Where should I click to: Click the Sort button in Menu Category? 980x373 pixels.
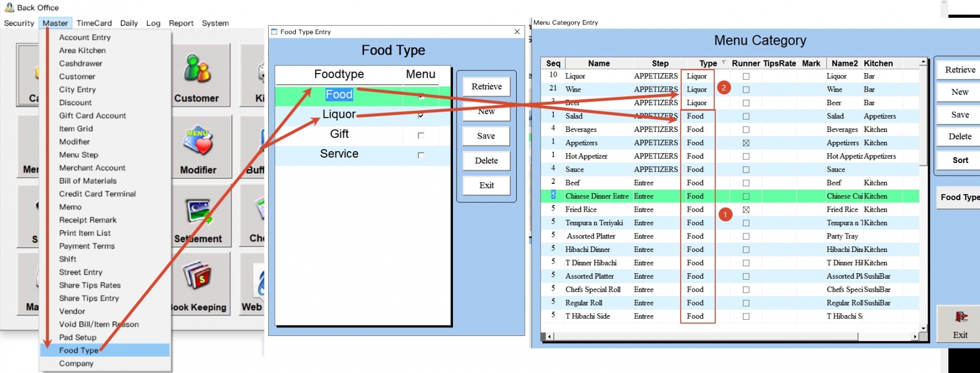pos(960,160)
